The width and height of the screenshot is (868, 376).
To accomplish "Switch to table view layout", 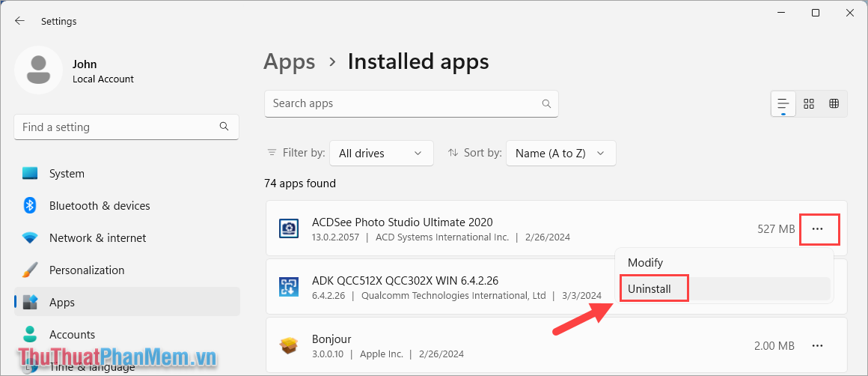I will click(834, 103).
